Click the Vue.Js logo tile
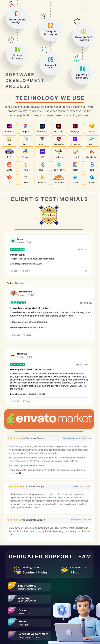The image size is (100, 644). pyautogui.click(x=42, y=141)
